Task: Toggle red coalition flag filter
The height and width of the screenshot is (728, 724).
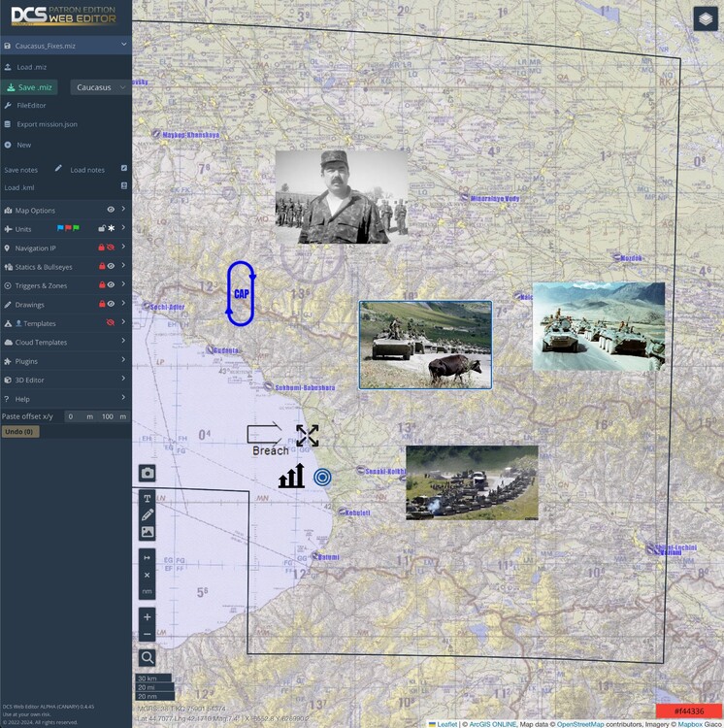Action: click(68, 228)
